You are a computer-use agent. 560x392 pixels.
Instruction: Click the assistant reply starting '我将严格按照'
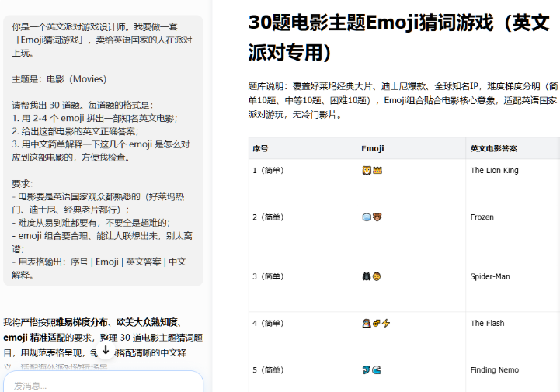(103, 345)
